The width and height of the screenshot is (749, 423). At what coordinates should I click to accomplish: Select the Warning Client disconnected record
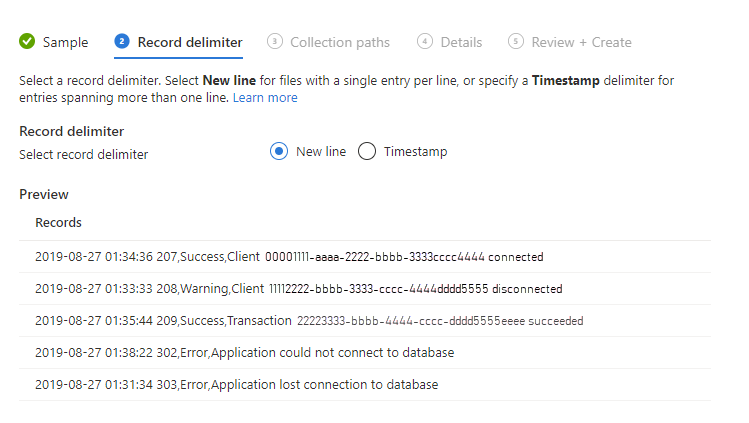(x=298, y=289)
